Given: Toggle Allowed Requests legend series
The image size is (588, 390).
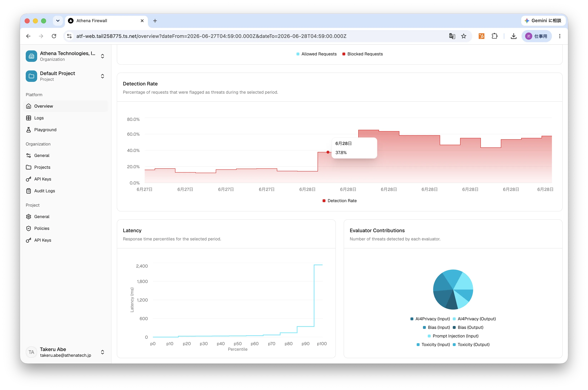Looking at the screenshot, I should [316, 54].
